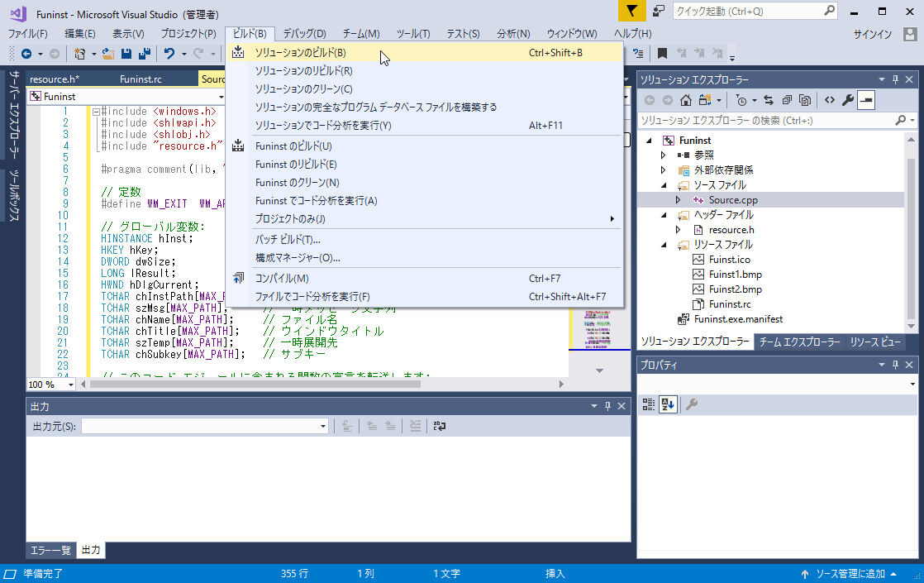Save the current file with the disk icon
The image size is (924, 583).
tap(126, 55)
